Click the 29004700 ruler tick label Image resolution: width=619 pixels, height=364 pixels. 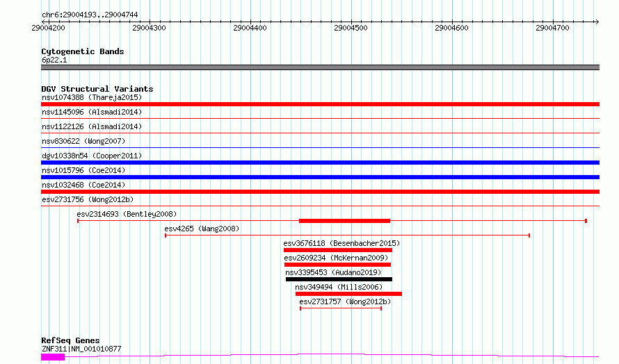point(552,28)
